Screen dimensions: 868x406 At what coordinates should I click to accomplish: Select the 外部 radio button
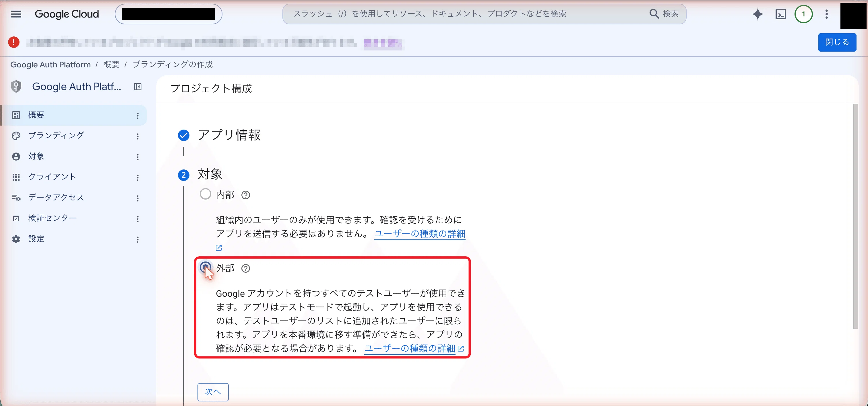coord(205,267)
